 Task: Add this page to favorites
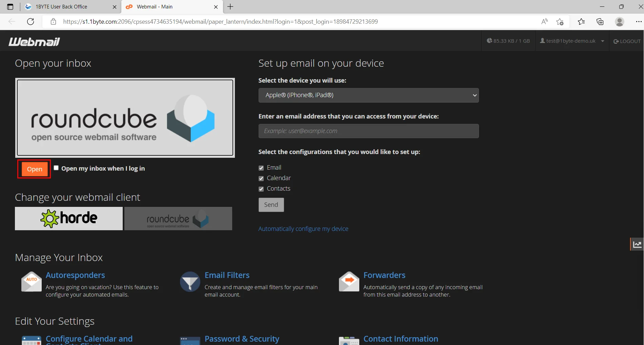(x=560, y=22)
